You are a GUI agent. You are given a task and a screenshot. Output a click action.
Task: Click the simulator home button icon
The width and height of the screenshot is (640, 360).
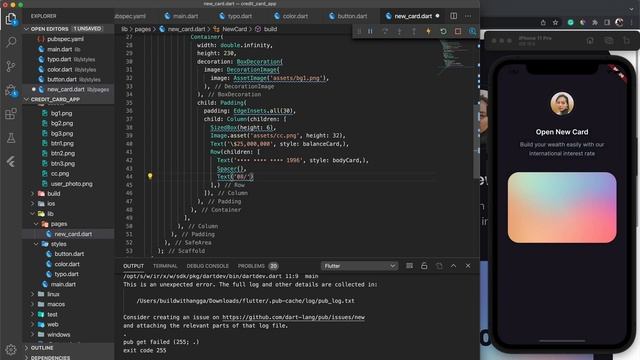pyautogui.click(x=590, y=41)
